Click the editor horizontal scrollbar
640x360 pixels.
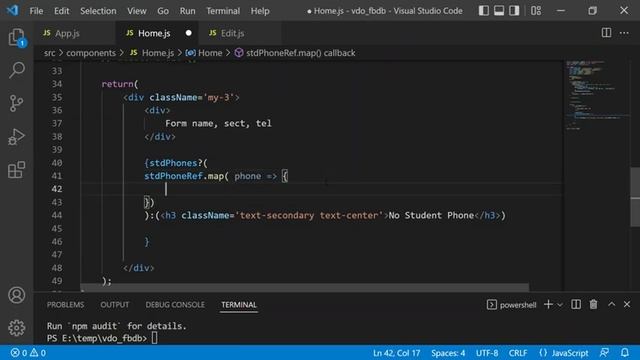click(304, 288)
